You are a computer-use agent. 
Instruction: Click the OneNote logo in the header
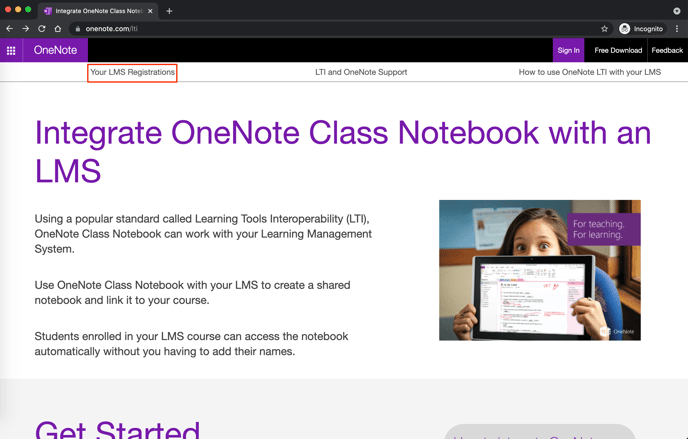[55, 50]
